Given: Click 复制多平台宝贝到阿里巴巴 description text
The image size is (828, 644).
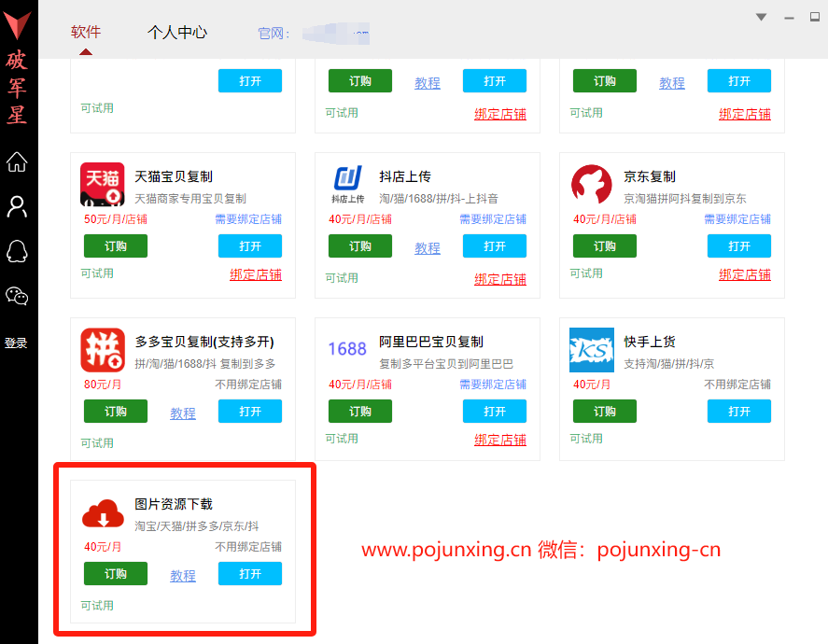Looking at the screenshot, I should 446,364.
